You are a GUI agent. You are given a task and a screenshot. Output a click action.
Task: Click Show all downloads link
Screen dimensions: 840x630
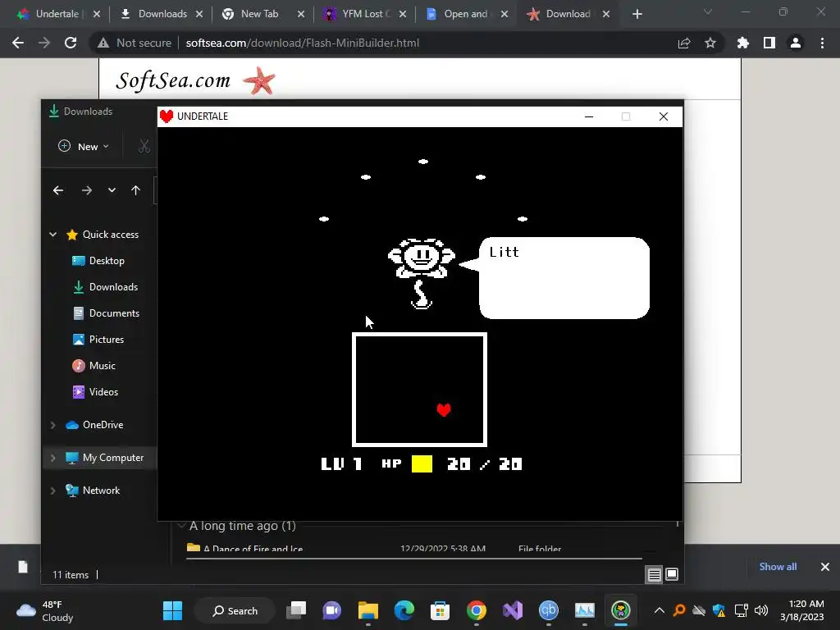(778, 567)
